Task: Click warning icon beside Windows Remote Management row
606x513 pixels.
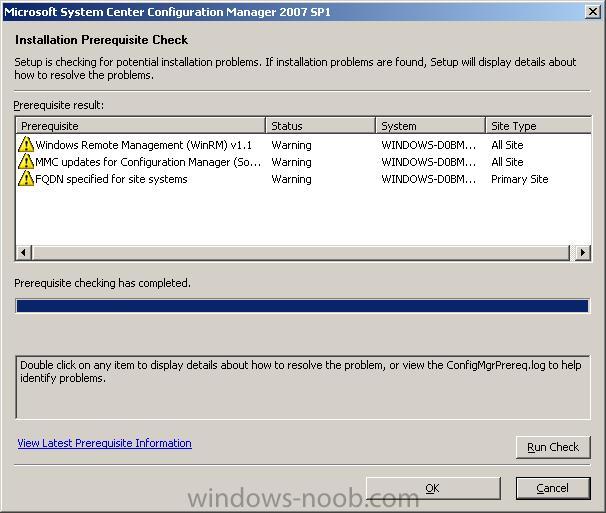Action: tap(26, 144)
